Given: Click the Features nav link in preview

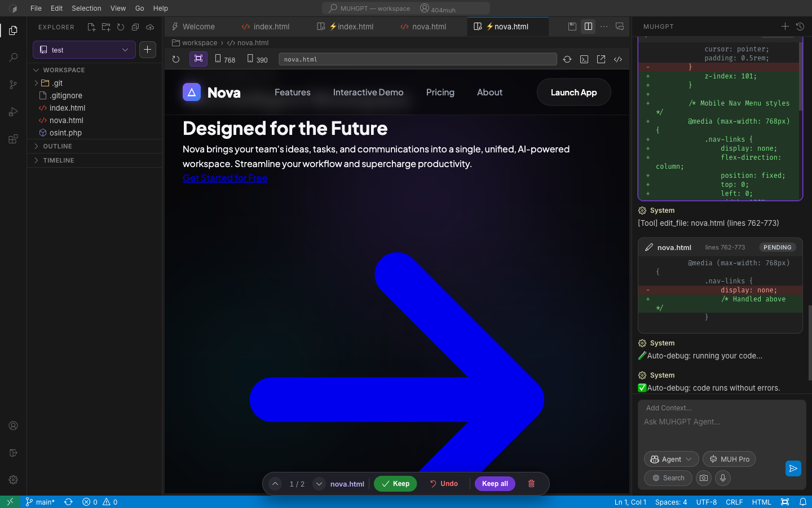Looking at the screenshot, I should point(293,93).
